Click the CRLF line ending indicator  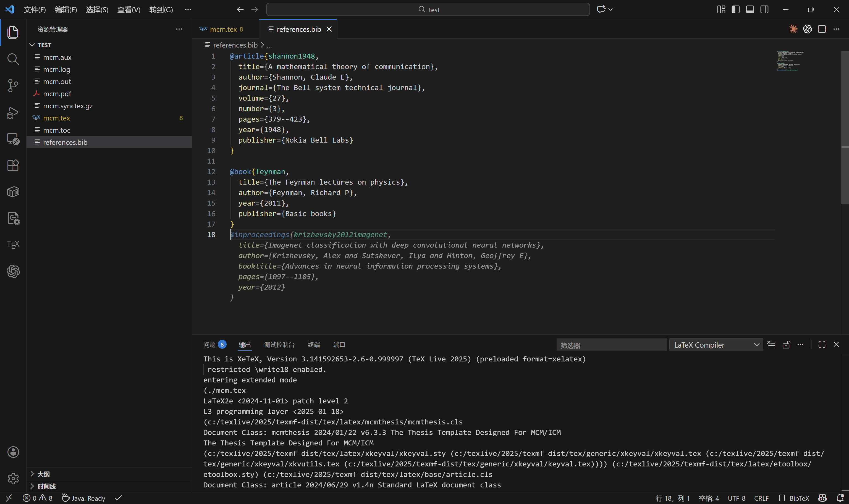point(761,498)
